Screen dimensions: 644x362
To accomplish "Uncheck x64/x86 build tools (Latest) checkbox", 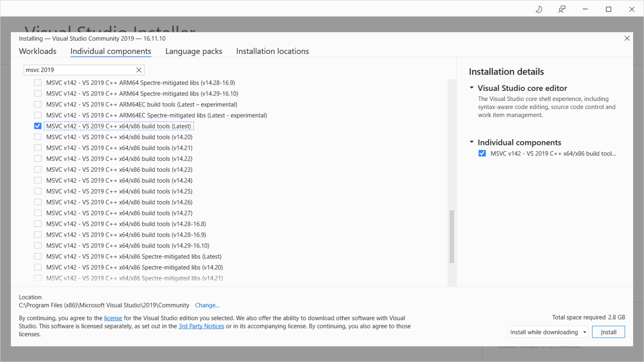I will click(38, 126).
